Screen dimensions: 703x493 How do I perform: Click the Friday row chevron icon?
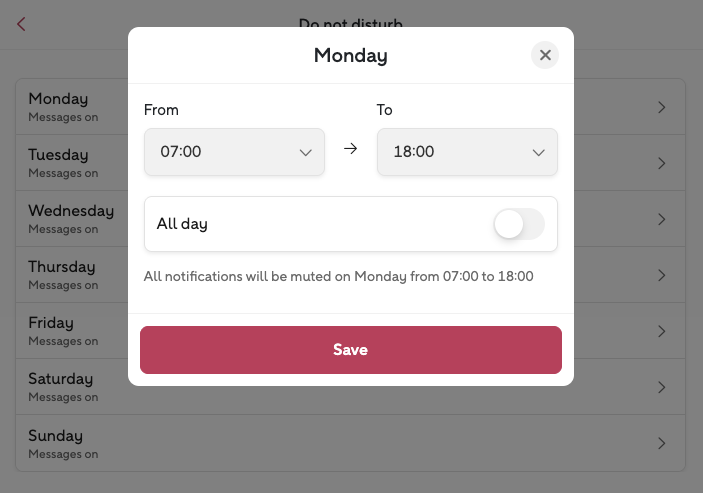click(x=662, y=331)
